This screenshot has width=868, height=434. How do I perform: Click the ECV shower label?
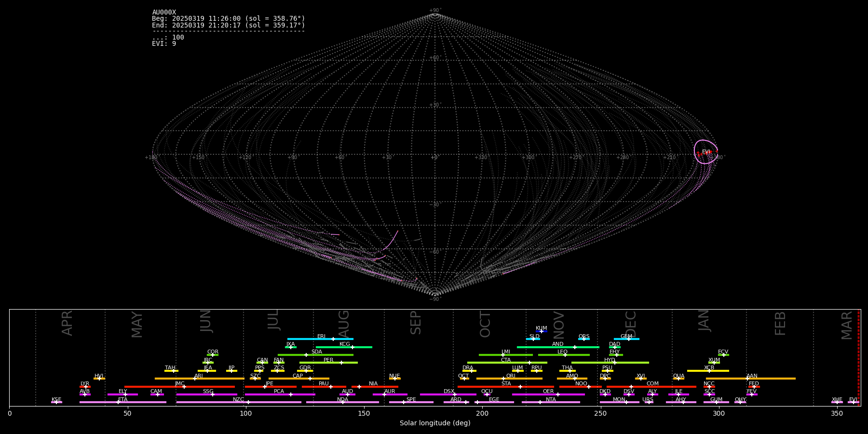[723, 352]
